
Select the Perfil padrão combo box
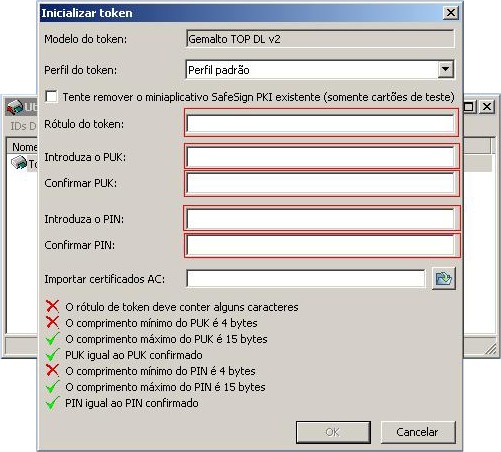[320, 70]
